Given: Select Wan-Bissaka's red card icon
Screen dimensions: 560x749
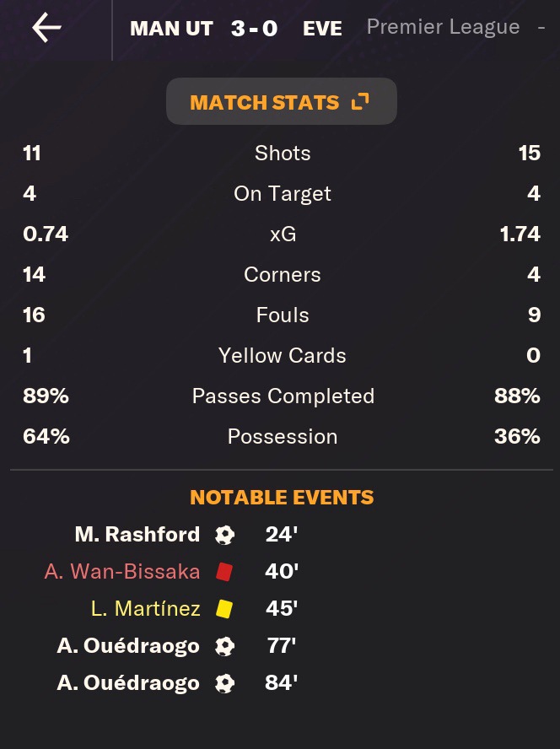Looking at the screenshot, I should coord(224,572).
